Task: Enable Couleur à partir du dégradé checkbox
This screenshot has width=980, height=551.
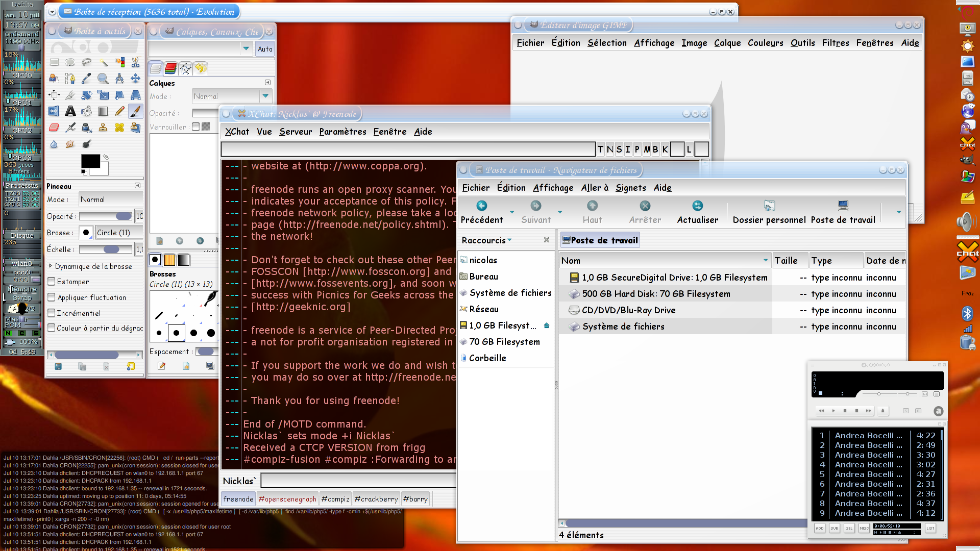Action: tap(52, 328)
